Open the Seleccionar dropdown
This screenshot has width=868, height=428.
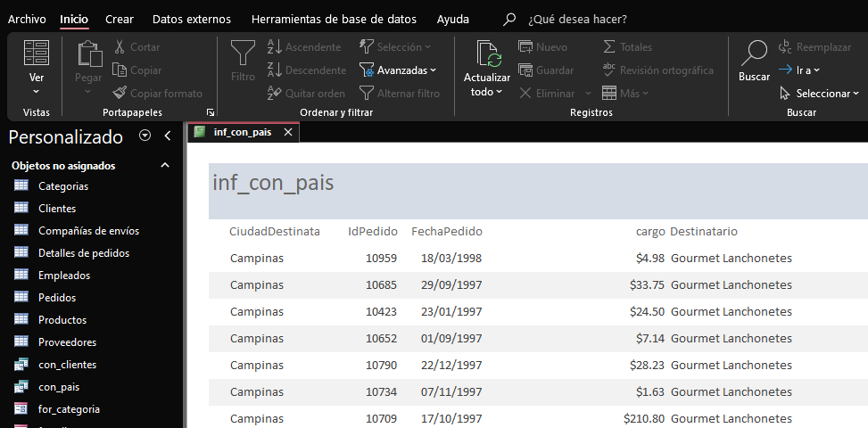818,94
